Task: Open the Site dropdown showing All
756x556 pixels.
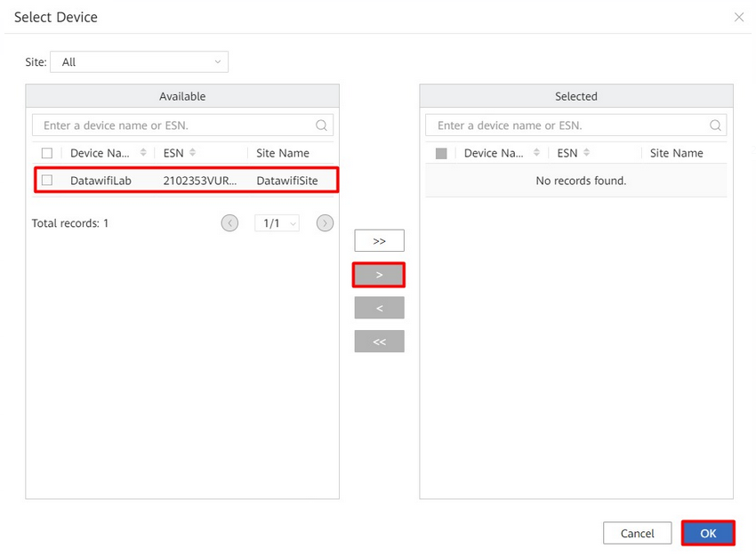Action: point(139,61)
